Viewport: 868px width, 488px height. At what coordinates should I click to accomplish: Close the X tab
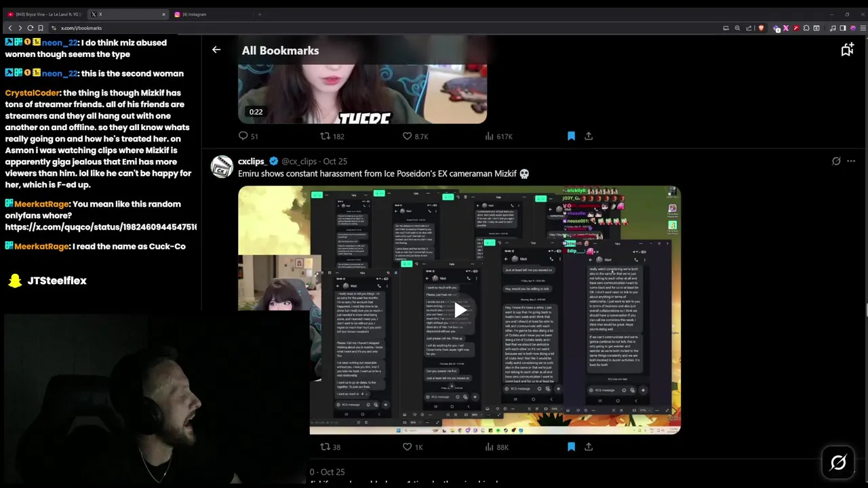163,14
